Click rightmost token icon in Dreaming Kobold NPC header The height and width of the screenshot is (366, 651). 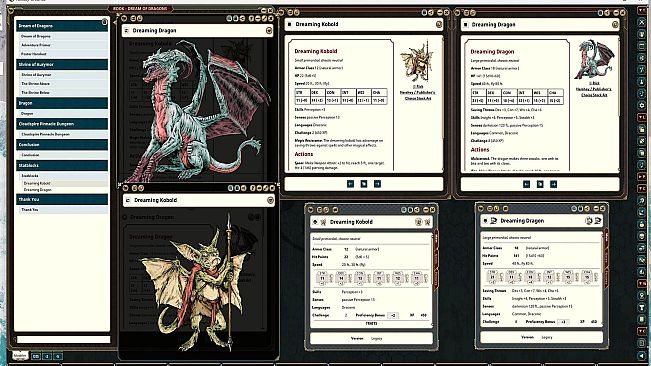427,222
